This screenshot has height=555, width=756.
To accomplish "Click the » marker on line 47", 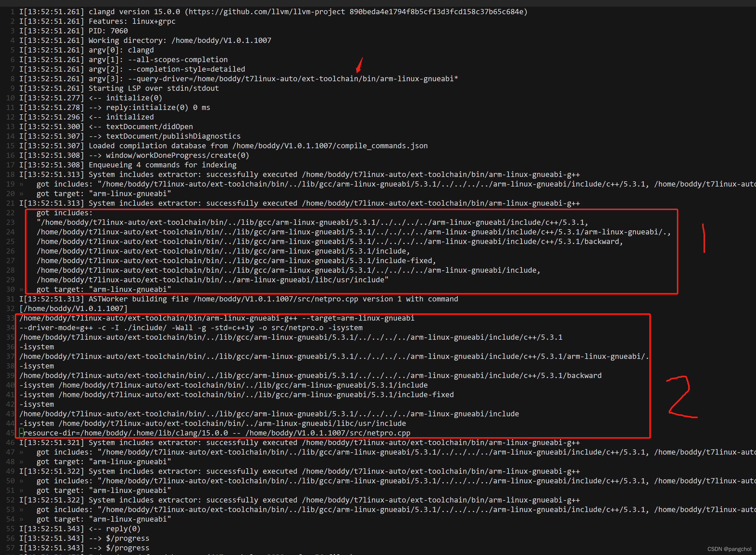I will click(x=21, y=453).
